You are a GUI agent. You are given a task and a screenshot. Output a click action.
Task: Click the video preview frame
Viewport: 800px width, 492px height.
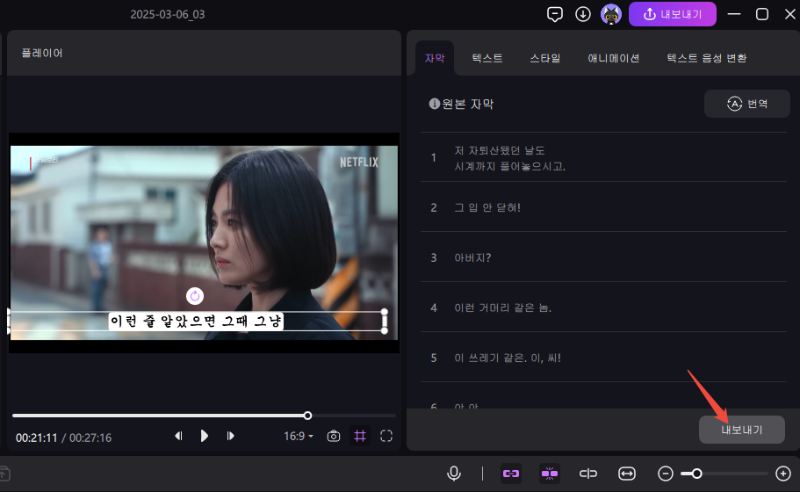coord(204,243)
